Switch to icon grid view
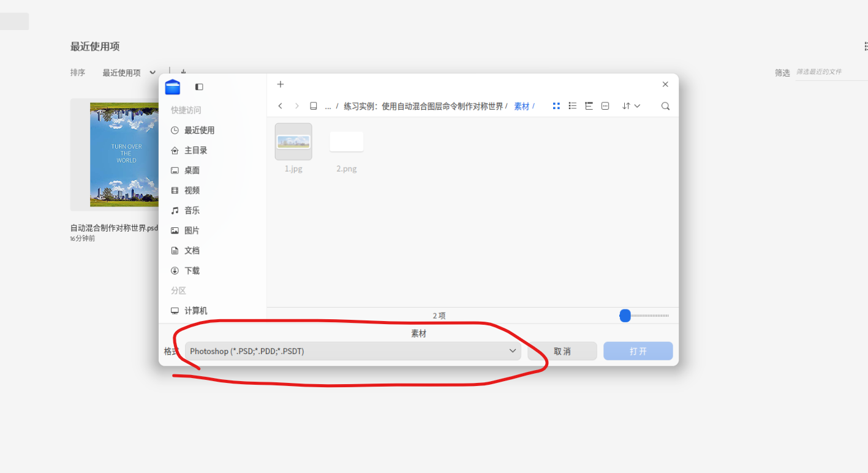This screenshot has height=473, width=868. pos(556,106)
